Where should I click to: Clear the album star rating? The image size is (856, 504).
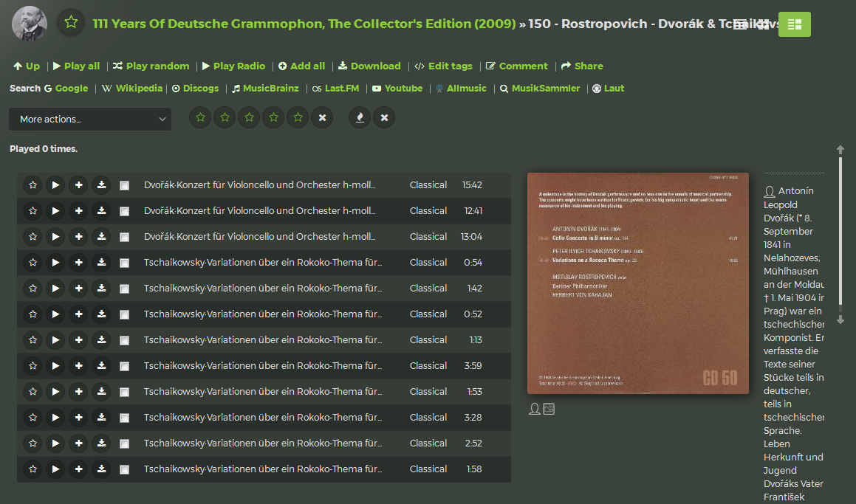(322, 117)
